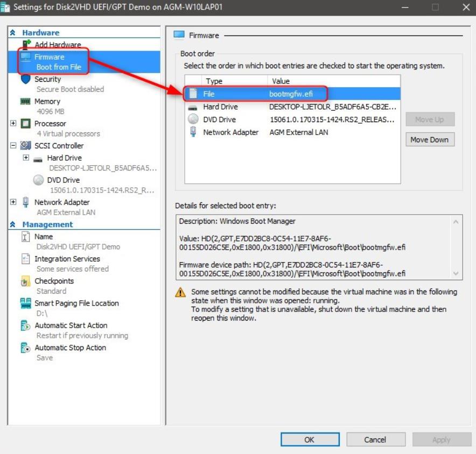Open Checkpoints settings
Screen dimensions: 476x454
(x=54, y=281)
